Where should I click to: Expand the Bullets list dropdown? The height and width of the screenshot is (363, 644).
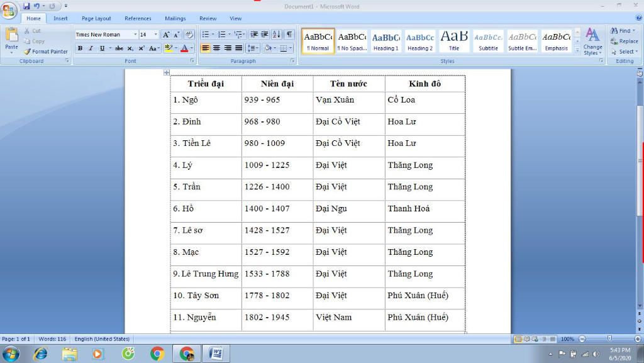point(213,35)
